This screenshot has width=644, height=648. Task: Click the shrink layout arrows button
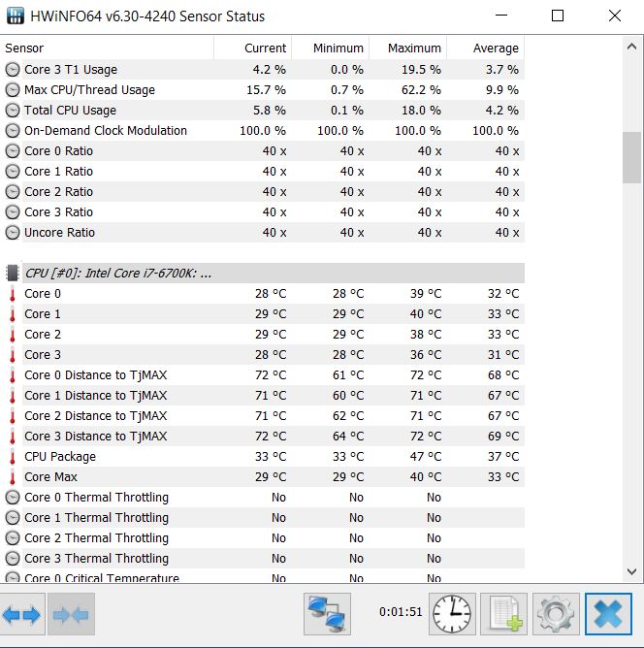pos(71,614)
